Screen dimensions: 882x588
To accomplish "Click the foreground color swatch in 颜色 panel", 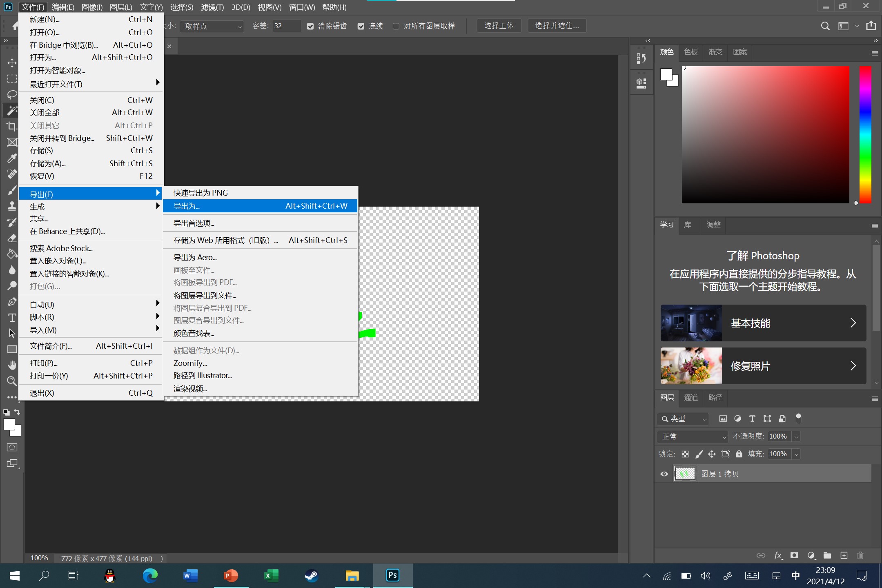I will (666, 75).
